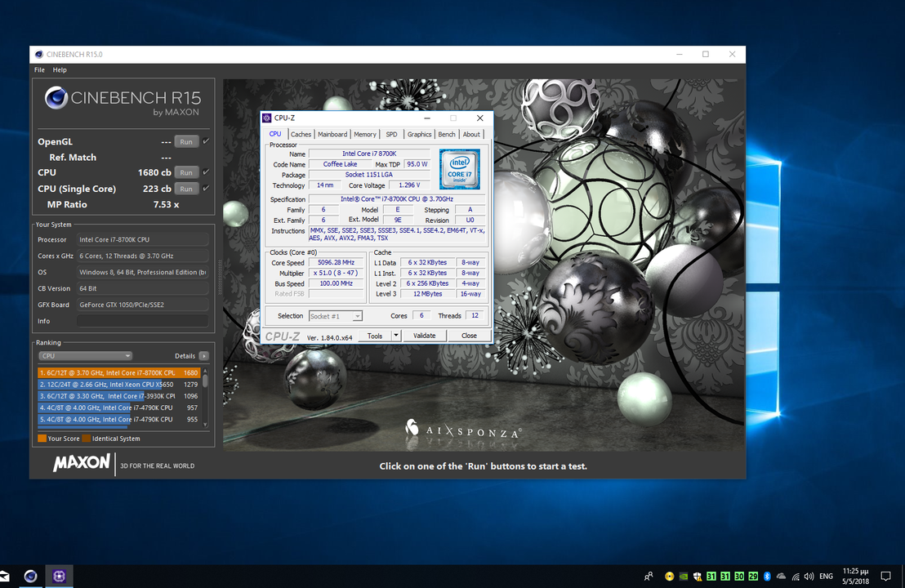Click the GFX Board field

tap(143, 305)
